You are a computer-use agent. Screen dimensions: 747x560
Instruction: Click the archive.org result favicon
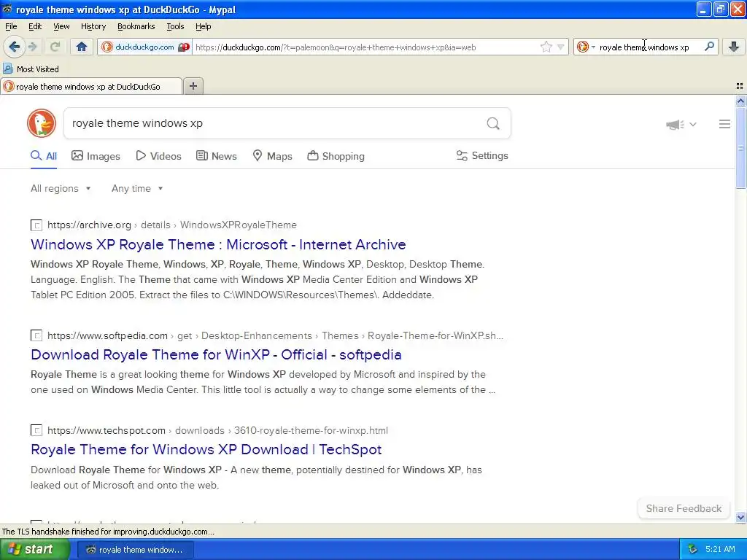(x=36, y=225)
